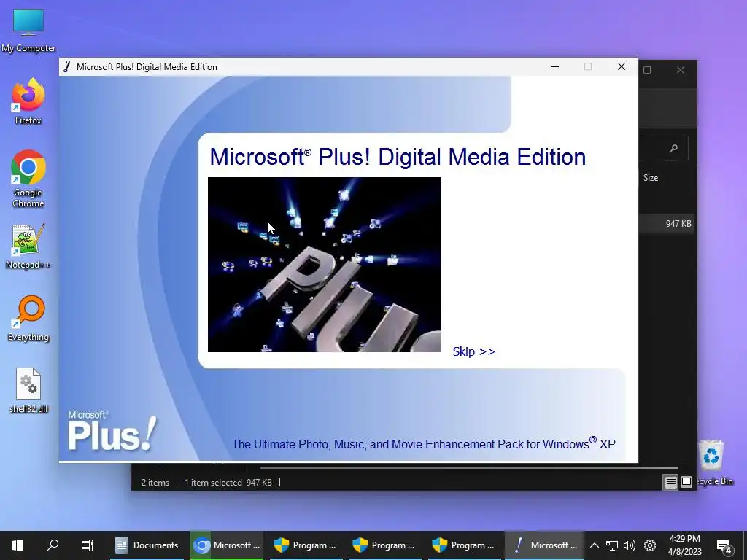This screenshot has height=560, width=747.
Task: Switch to second Program shield taskbar item
Action: [x=385, y=545]
